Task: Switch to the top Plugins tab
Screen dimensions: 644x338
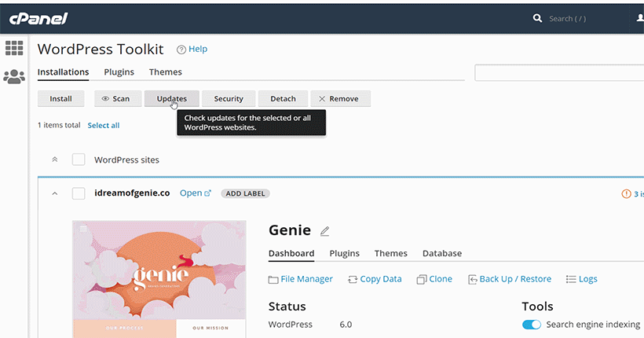Action: pyautogui.click(x=119, y=72)
